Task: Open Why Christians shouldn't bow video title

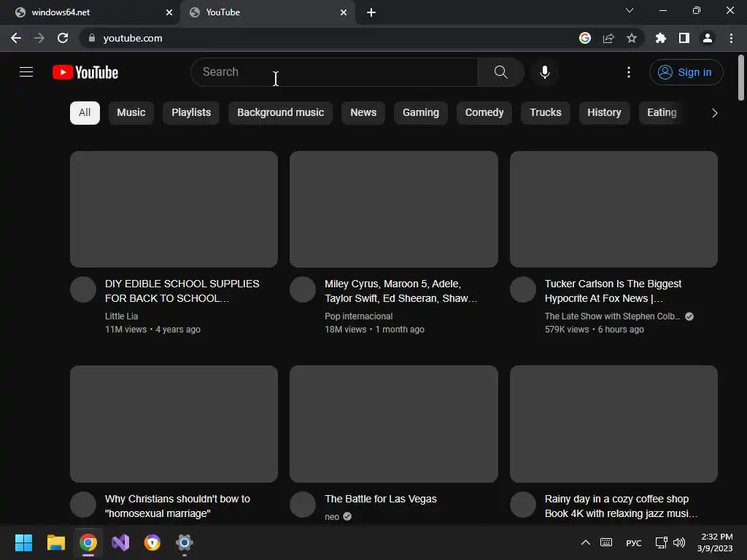Action: [177, 506]
